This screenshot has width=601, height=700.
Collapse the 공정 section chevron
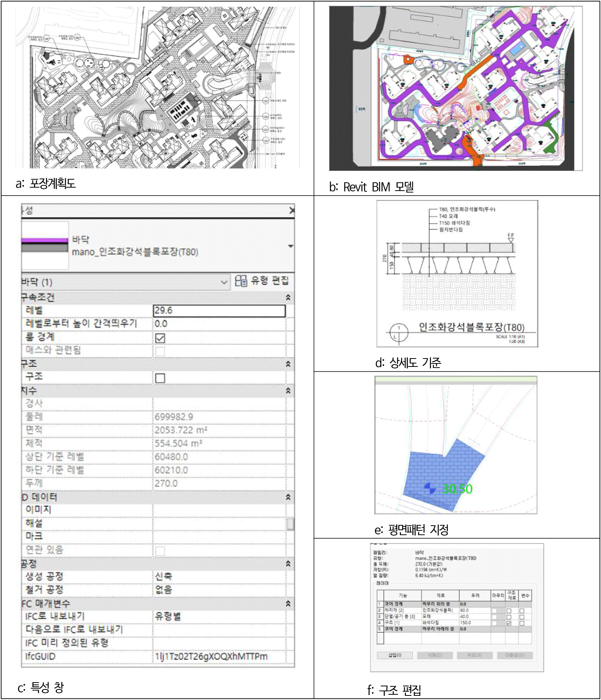(x=288, y=564)
